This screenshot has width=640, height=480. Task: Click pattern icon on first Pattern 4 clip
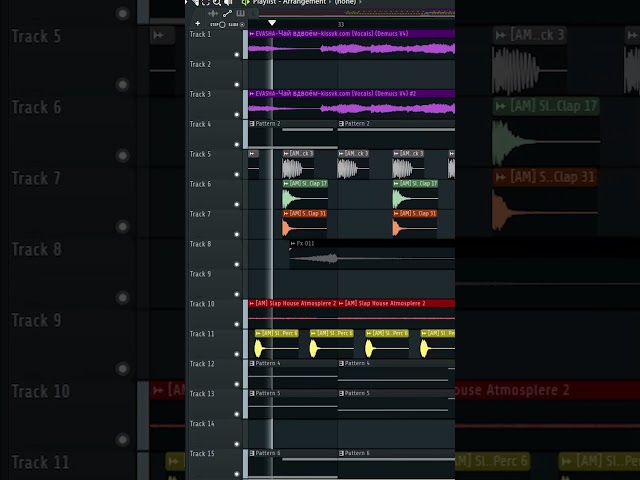pyautogui.click(x=252, y=363)
